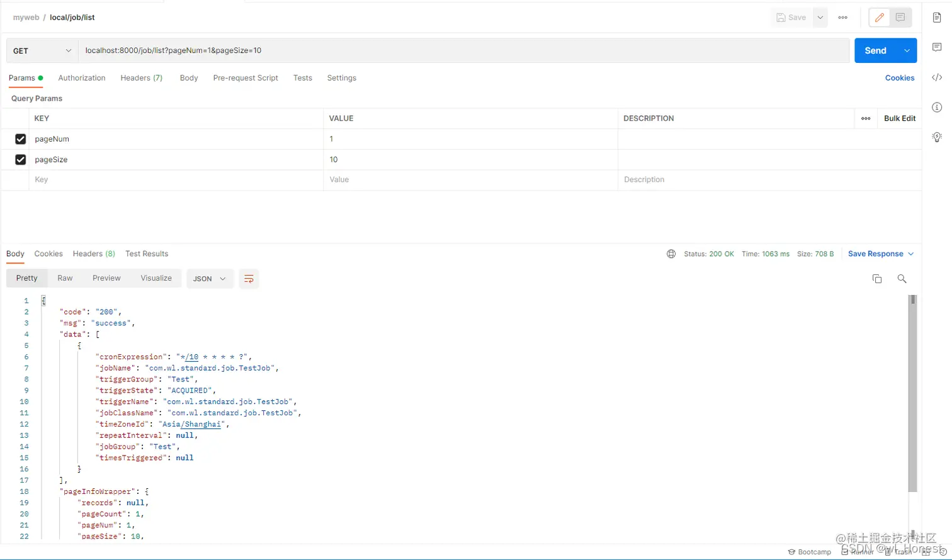Open the request Settings tab
The width and height of the screenshot is (952, 560).
point(342,78)
